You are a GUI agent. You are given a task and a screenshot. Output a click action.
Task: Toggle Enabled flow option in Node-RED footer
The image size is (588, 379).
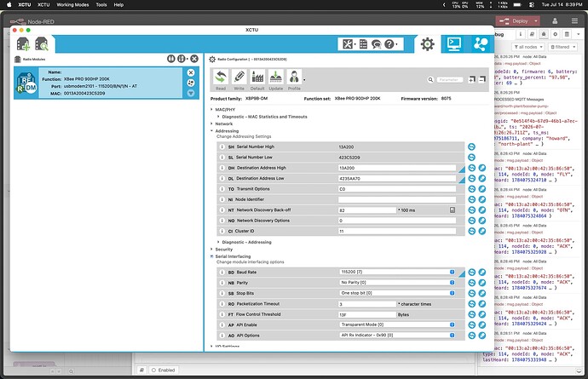tap(163, 370)
